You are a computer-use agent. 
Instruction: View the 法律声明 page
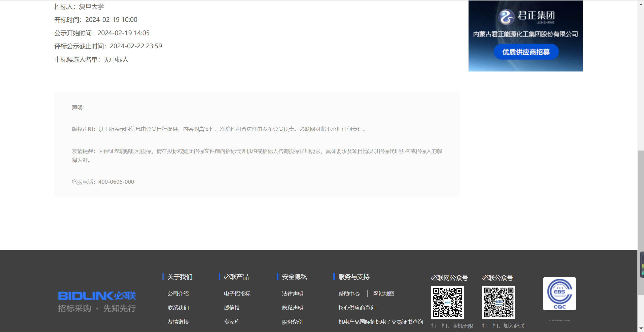(293, 293)
